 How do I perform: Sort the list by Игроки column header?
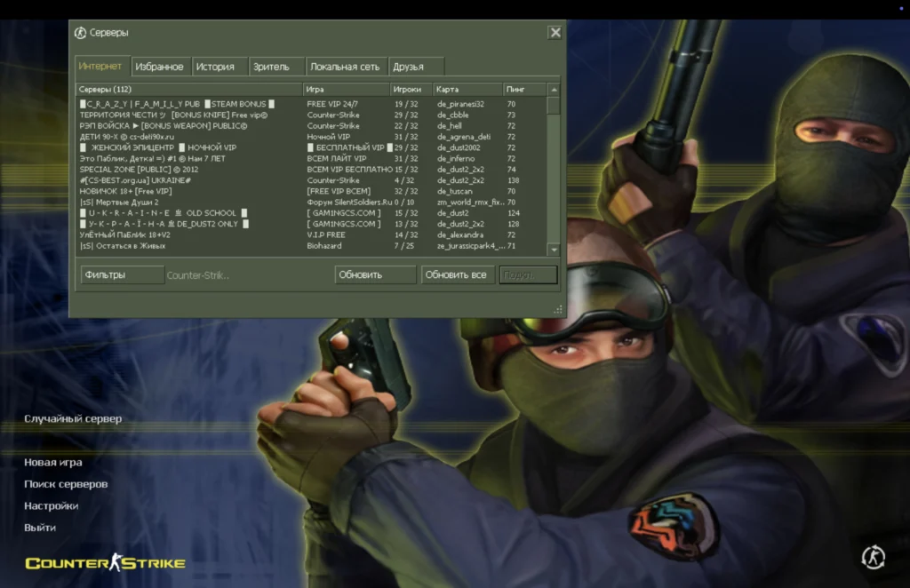tap(410, 90)
